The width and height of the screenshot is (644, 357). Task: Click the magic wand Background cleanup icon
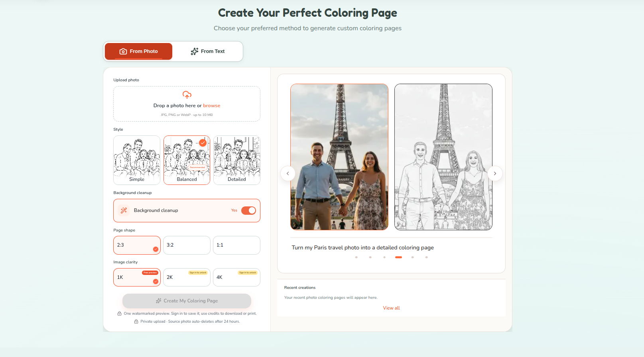124,210
